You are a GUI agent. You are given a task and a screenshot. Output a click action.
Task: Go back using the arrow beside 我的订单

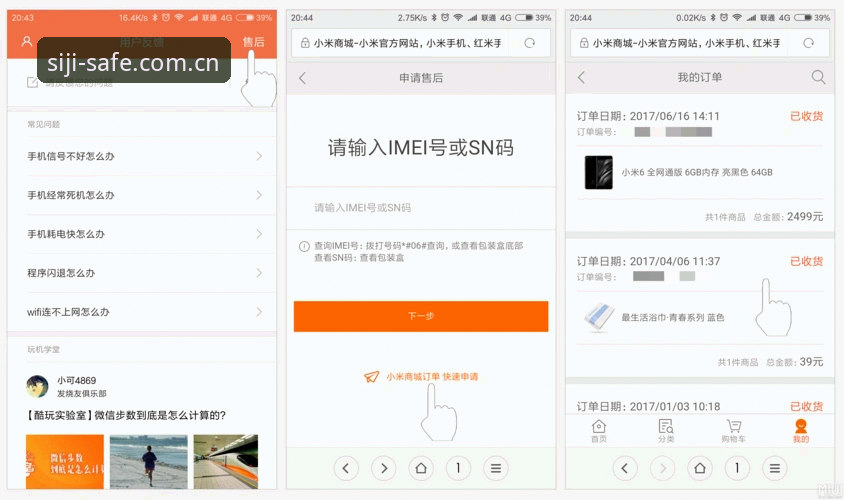[581, 78]
